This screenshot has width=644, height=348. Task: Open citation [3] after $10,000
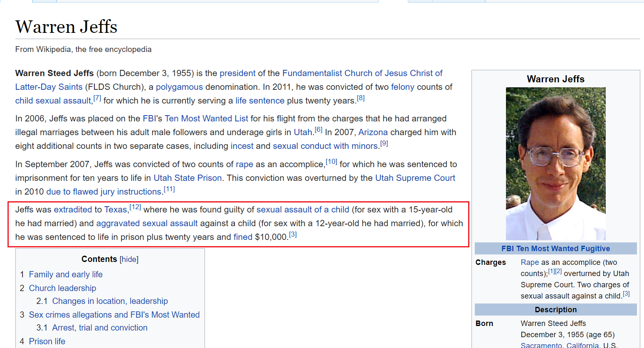(x=293, y=234)
